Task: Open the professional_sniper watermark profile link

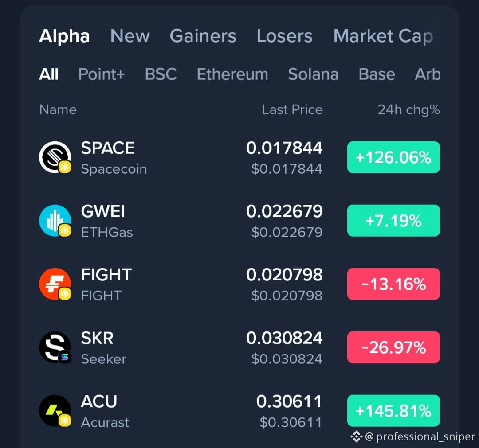Action: tap(419, 437)
